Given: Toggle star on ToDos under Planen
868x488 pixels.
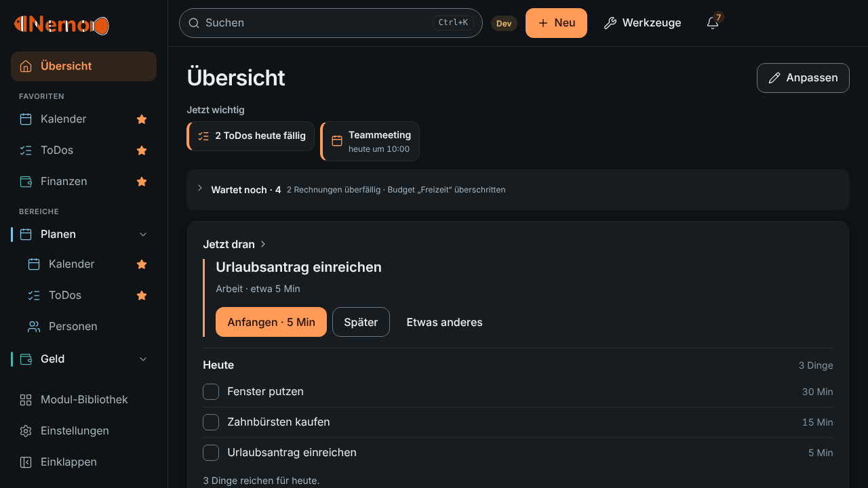Looking at the screenshot, I should (142, 296).
